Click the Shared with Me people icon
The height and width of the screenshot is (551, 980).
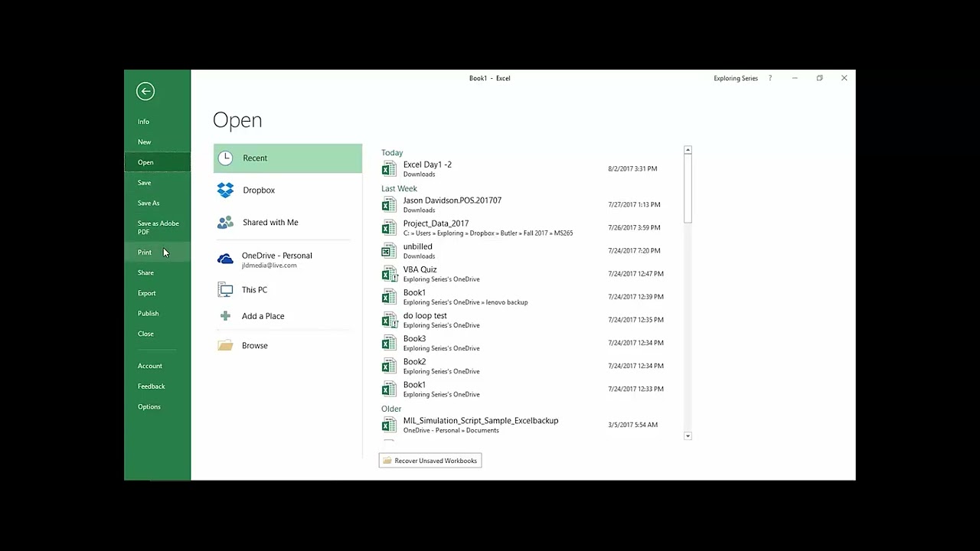(225, 222)
